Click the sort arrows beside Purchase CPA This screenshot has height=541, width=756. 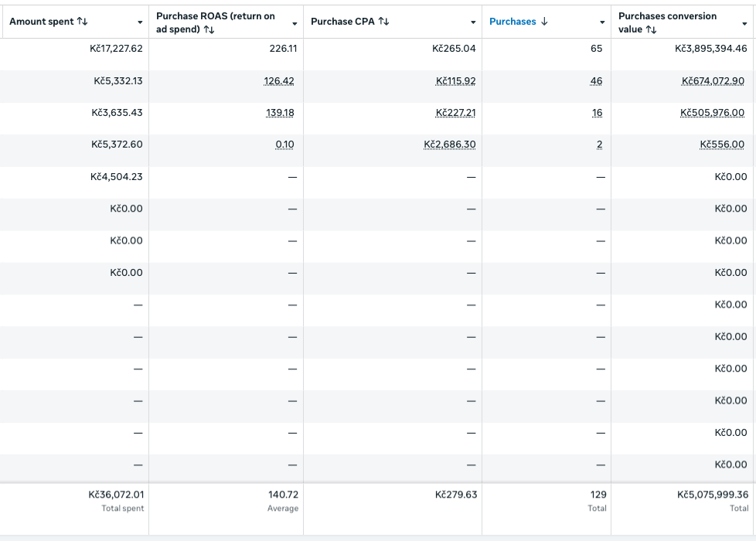pos(383,22)
